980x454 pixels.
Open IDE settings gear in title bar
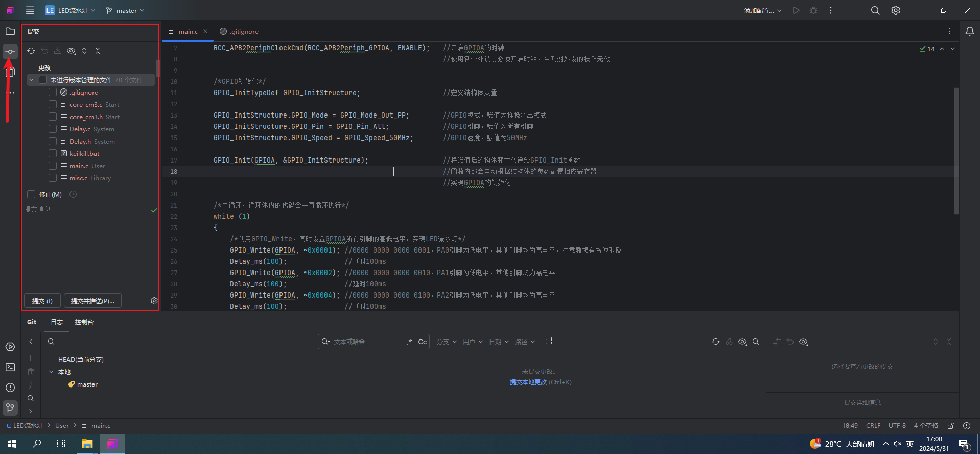895,10
